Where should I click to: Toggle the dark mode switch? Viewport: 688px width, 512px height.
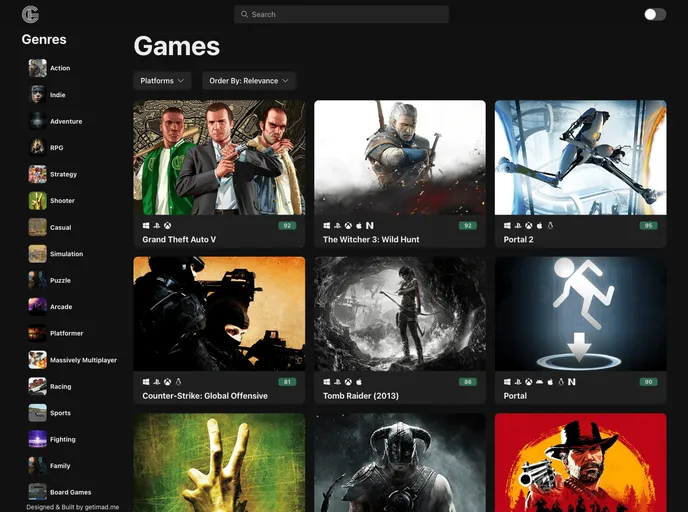tap(655, 14)
